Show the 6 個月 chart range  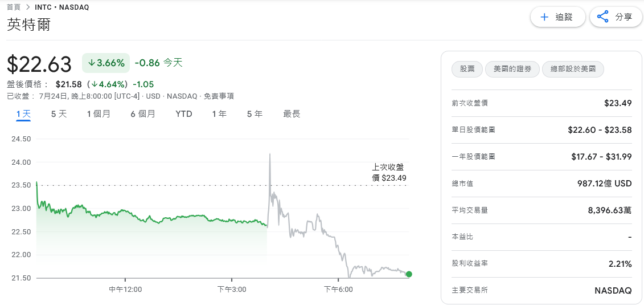pos(142,114)
